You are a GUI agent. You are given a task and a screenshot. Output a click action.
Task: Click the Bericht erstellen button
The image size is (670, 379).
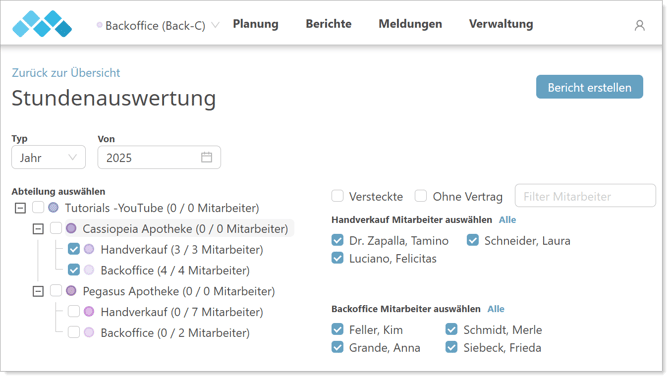[589, 87]
